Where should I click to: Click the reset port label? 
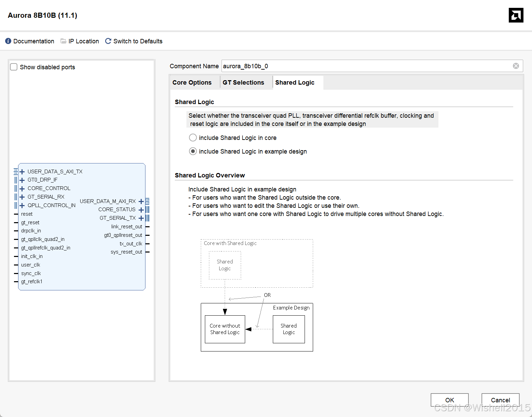point(27,214)
